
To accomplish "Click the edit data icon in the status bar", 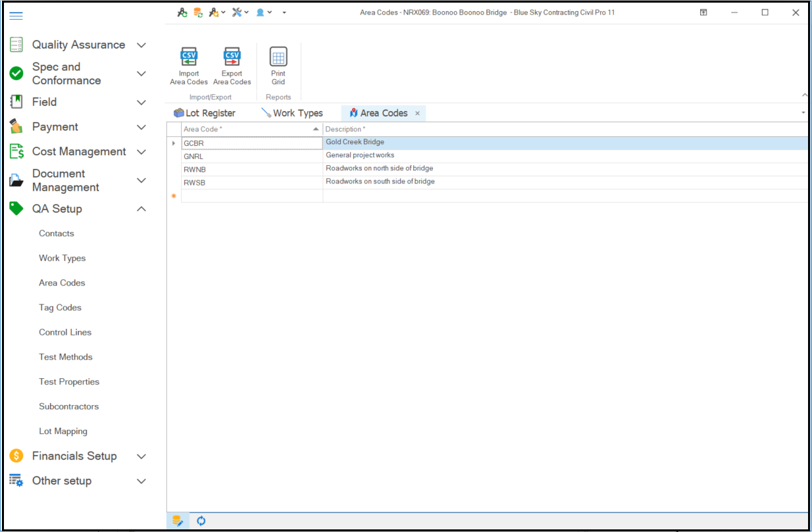I will [178, 520].
